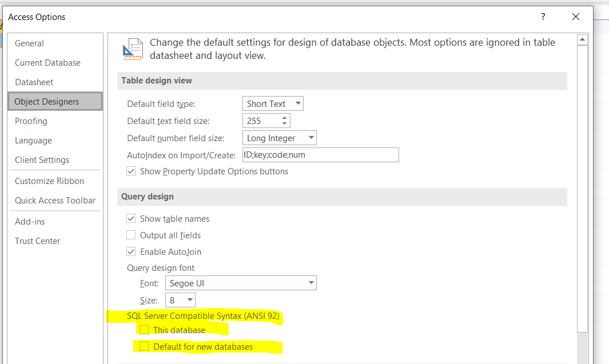The width and height of the screenshot is (609, 364).
Task: Click the AutoIndex on Import/Create text field
Action: [x=320, y=155]
